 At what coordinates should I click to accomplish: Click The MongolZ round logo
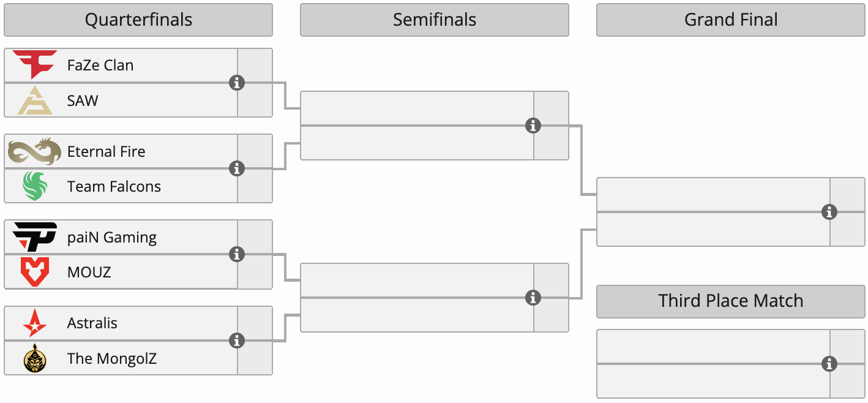coord(34,358)
